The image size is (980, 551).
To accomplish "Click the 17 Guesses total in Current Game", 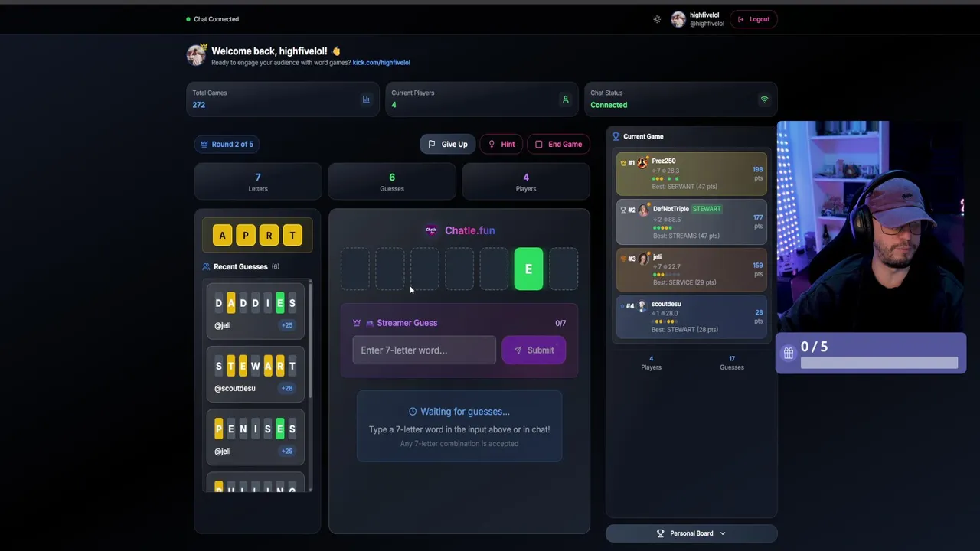I will 732,363.
